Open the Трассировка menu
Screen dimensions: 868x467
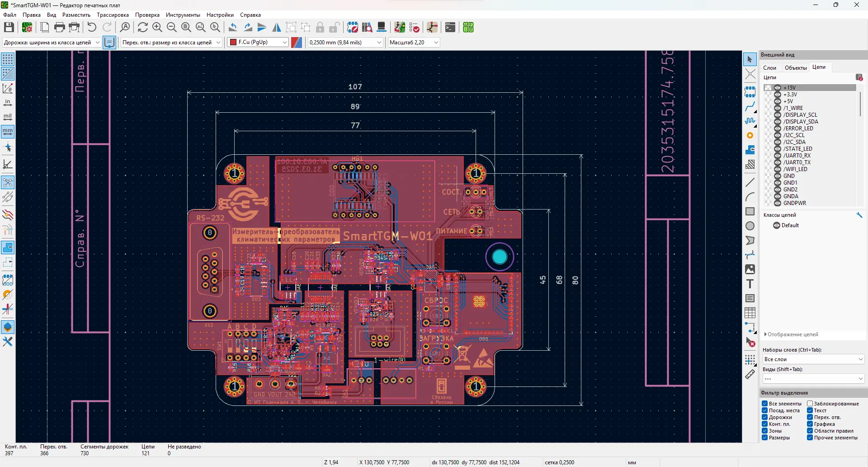[113, 15]
